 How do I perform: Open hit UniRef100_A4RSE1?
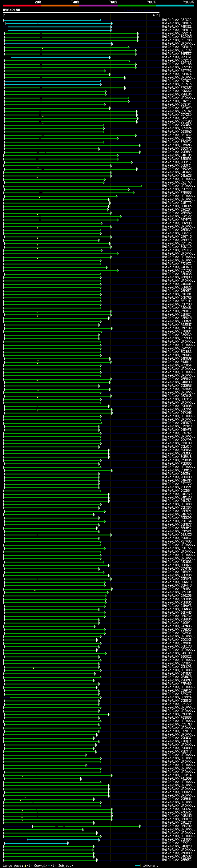pyautogui.click(x=177, y=26)
